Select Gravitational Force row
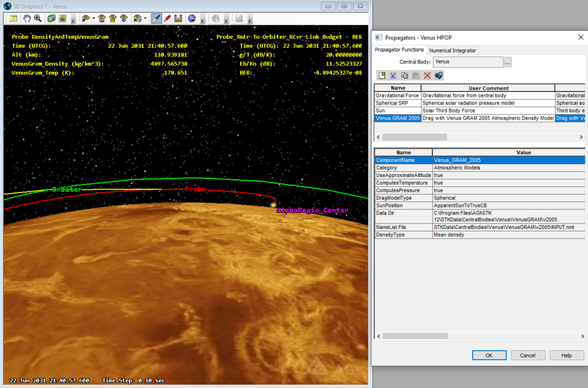This screenshot has width=588, height=388. click(x=479, y=95)
